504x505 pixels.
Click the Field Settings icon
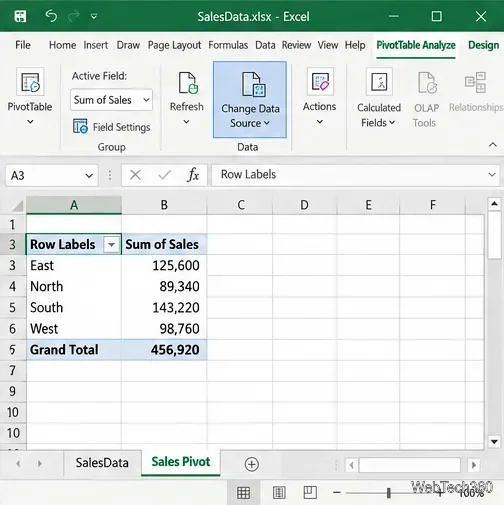[x=80, y=126]
